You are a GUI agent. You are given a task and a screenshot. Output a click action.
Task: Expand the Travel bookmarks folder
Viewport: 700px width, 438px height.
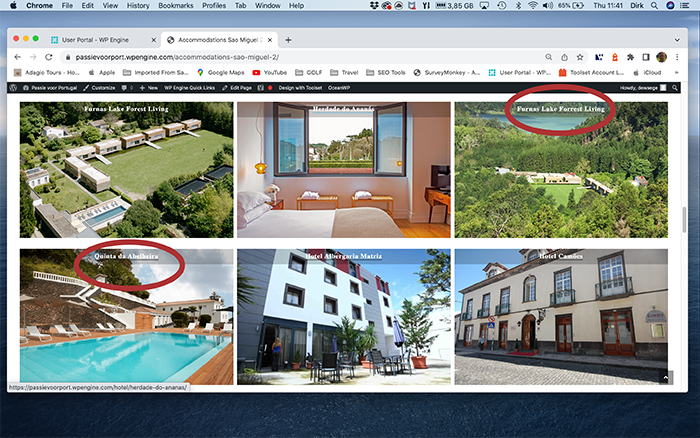tap(344, 72)
